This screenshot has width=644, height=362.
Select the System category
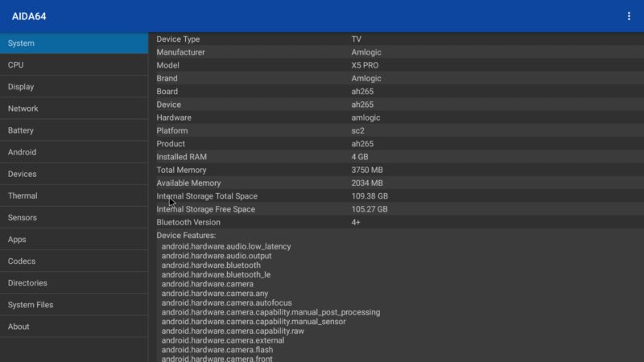pos(74,43)
